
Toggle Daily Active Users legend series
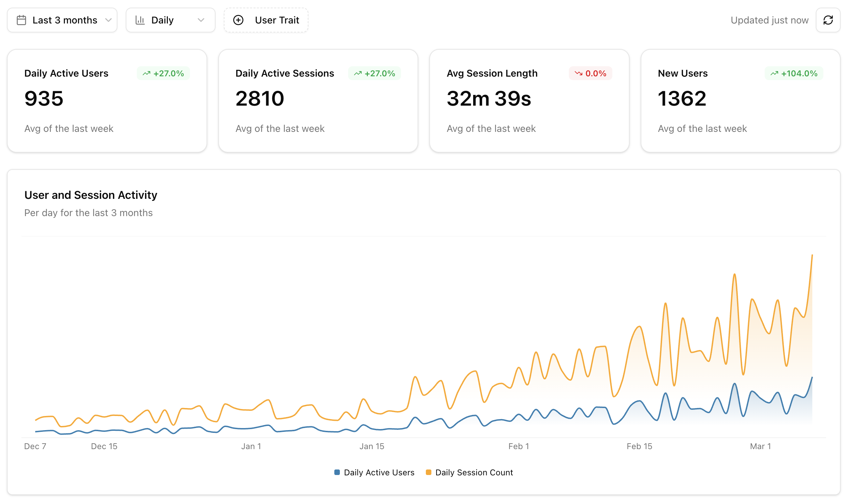point(379,472)
